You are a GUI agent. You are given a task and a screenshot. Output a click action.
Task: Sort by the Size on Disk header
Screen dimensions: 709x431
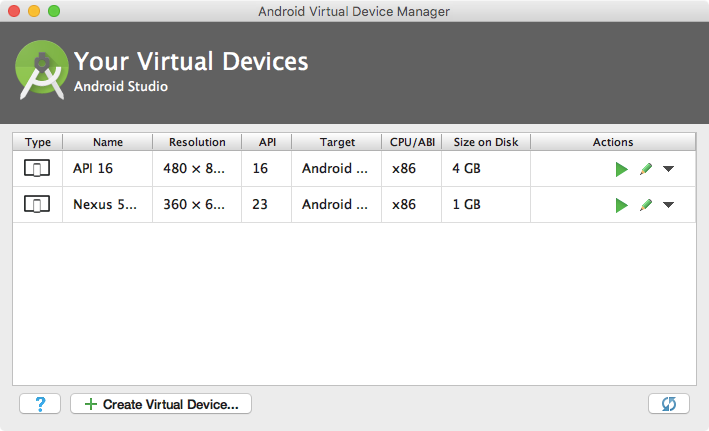pos(486,142)
